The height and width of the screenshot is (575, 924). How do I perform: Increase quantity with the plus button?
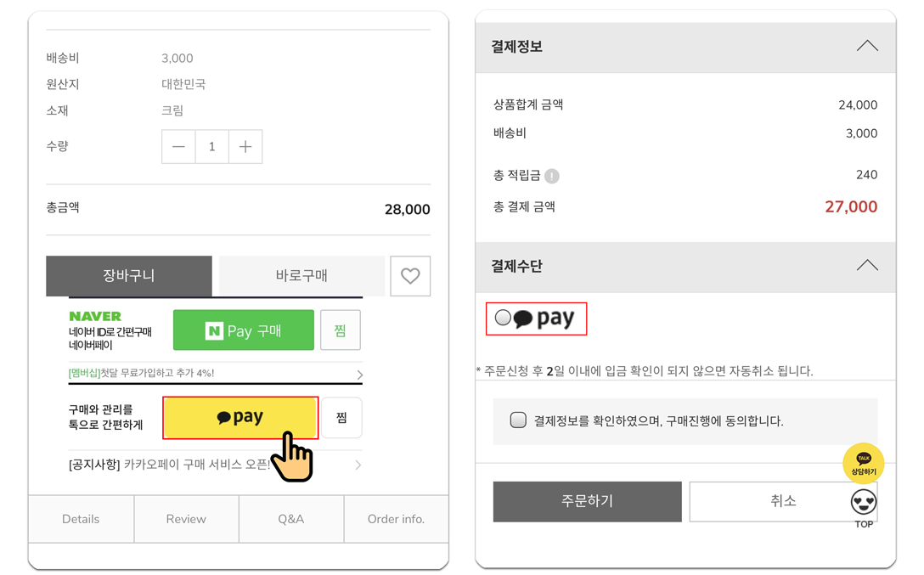(245, 147)
